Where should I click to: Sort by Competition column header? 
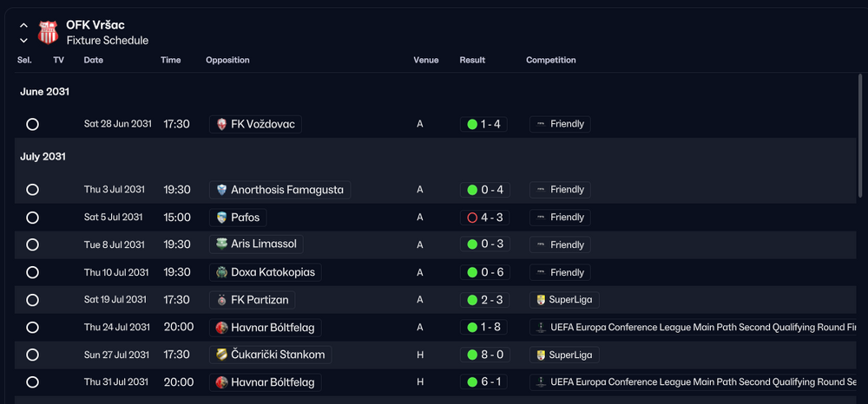point(551,60)
